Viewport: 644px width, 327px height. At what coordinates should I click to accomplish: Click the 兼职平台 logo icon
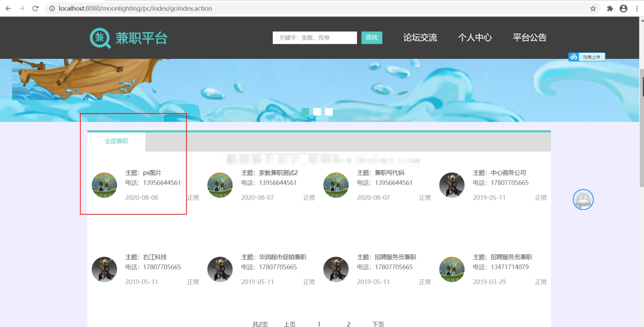[x=100, y=38]
